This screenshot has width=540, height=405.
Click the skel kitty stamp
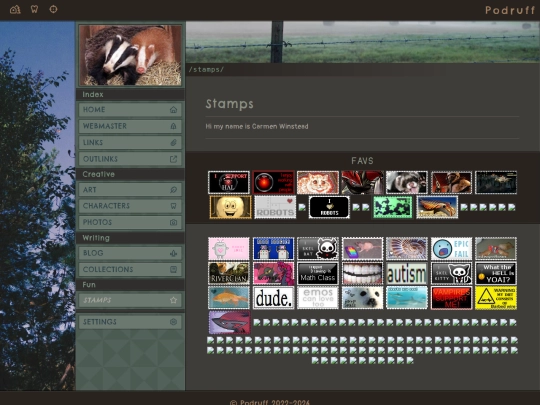pos(451,273)
